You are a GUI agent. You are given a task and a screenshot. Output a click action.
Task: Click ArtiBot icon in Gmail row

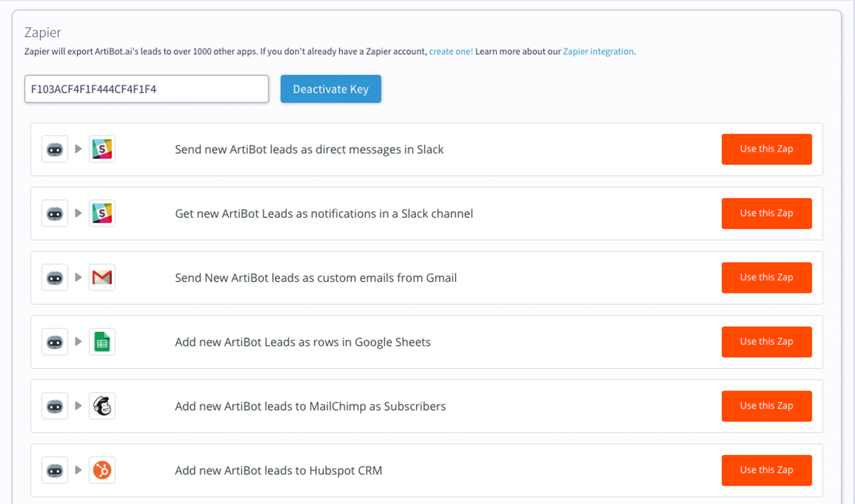pos(55,278)
